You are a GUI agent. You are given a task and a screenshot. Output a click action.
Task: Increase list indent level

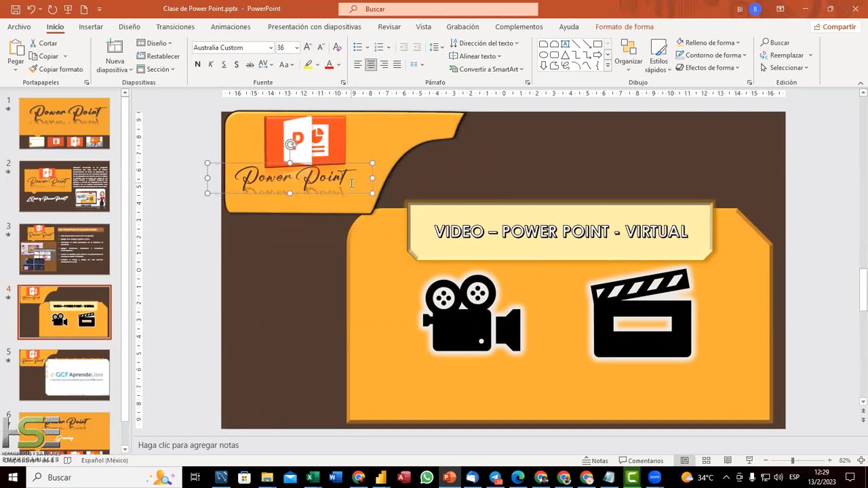418,47
